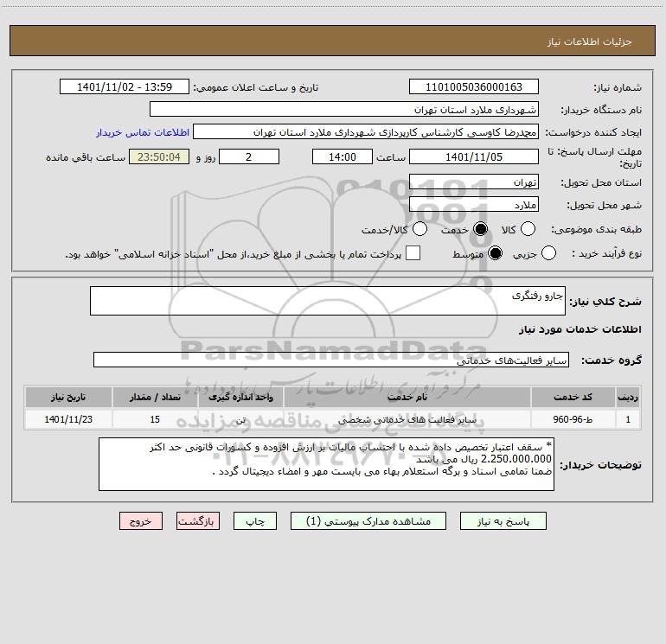Image resolution: width=666 pixels, height=644 pixels.
Task: Click the چاپ print button
Action: (255, 521)
